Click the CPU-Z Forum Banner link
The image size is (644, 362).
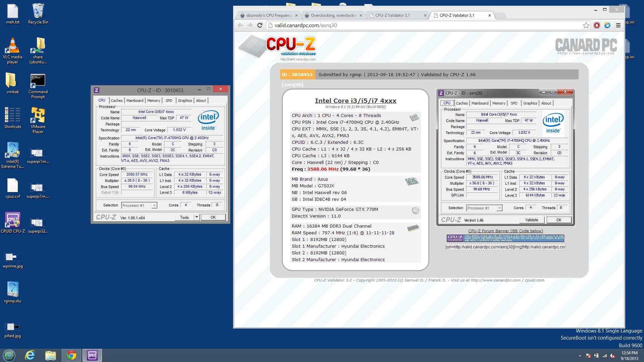505,231
